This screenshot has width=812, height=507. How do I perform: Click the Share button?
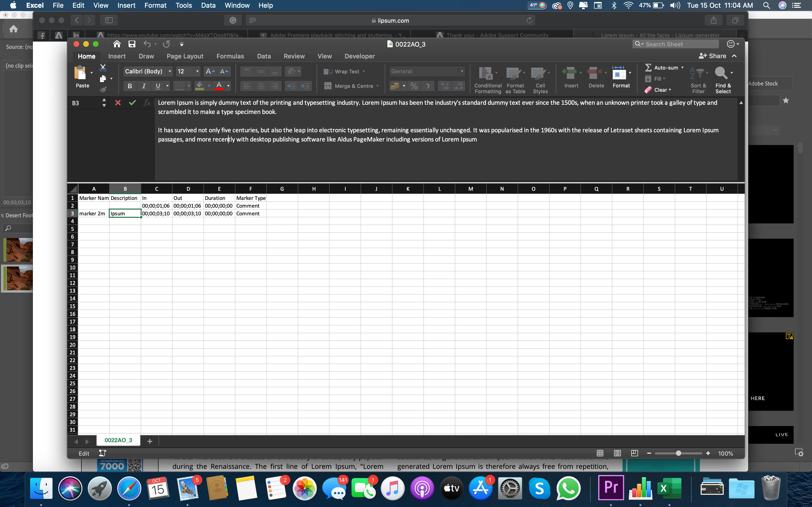tap(712, 56)
